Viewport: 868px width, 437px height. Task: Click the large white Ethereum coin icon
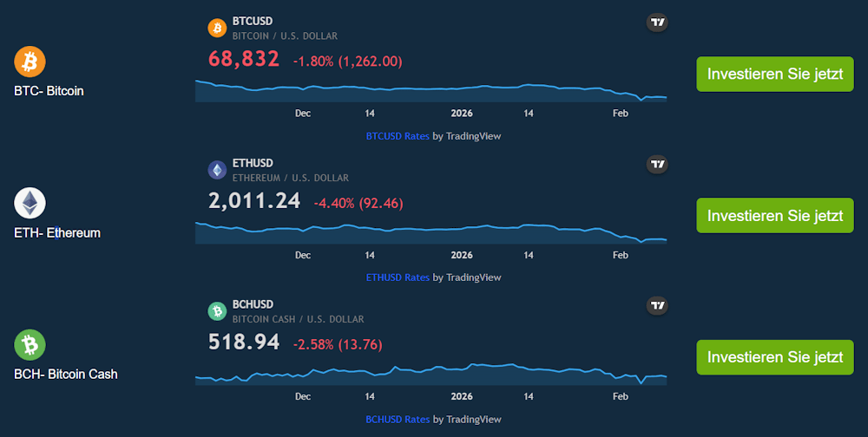tap(30, 204)
